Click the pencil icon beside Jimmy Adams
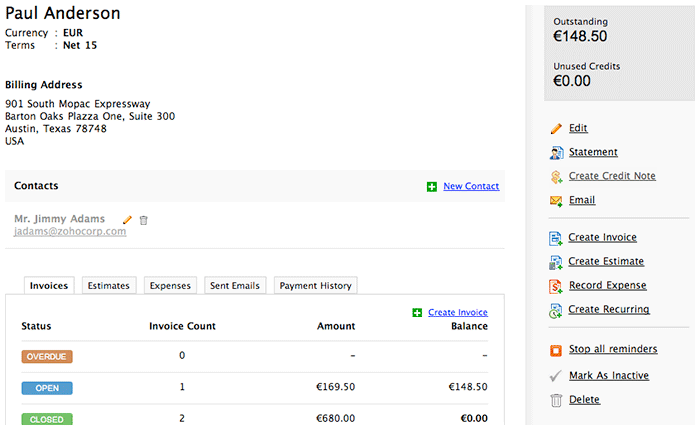The width and height of the screenshot is (700, 430). click(127, 219)
